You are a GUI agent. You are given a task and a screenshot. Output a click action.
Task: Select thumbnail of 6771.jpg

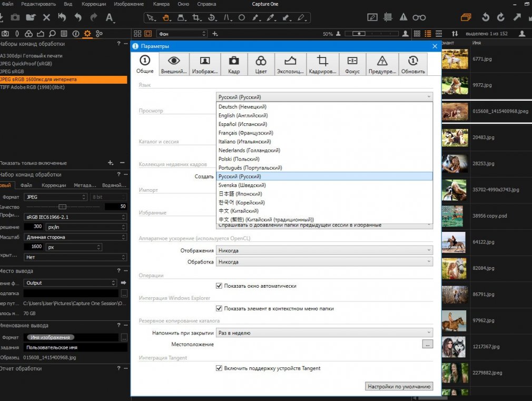click(x=455, y=58)
